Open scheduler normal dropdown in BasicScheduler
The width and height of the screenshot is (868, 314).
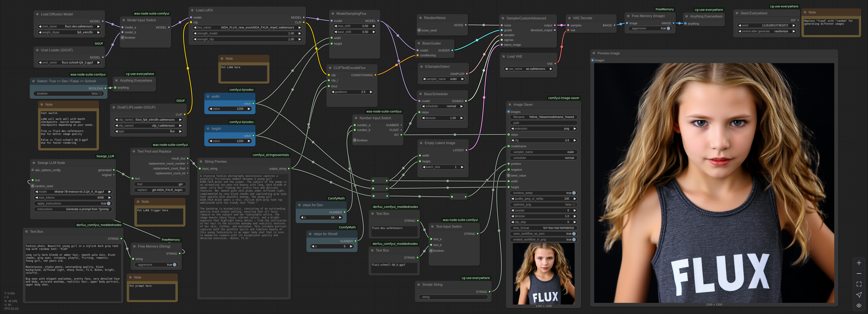[x=442, y=106]
